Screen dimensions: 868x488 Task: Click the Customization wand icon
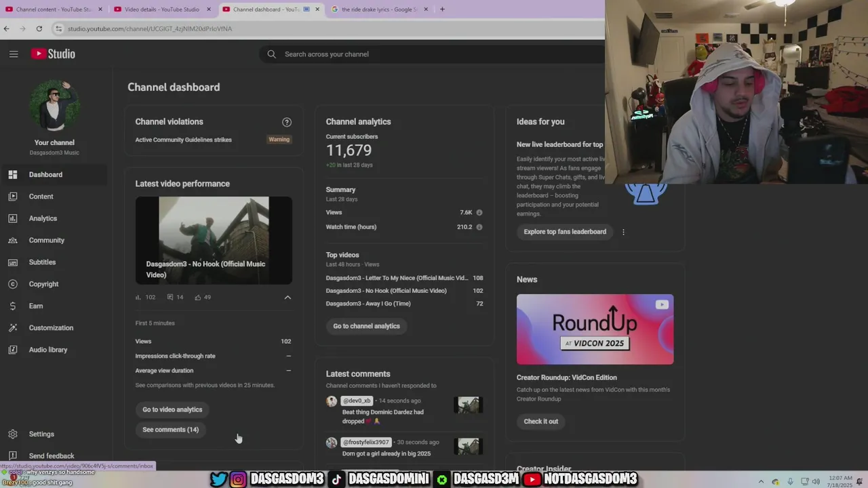tap(13, 328)
